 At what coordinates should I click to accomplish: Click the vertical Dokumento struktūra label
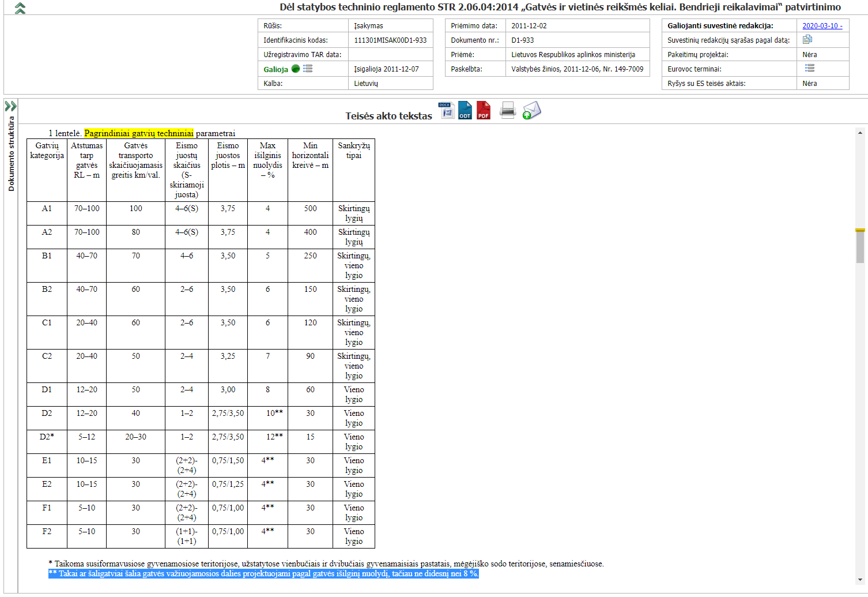click(11, 153)
